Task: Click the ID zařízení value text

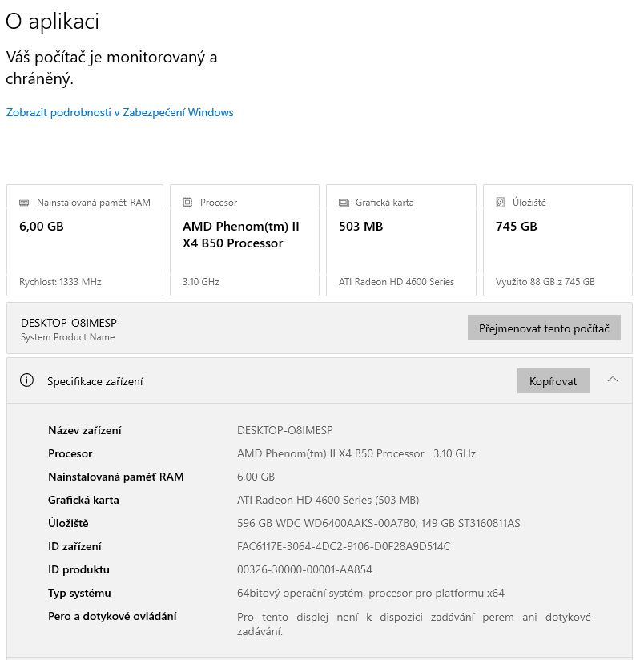Action: click(344, 546)
